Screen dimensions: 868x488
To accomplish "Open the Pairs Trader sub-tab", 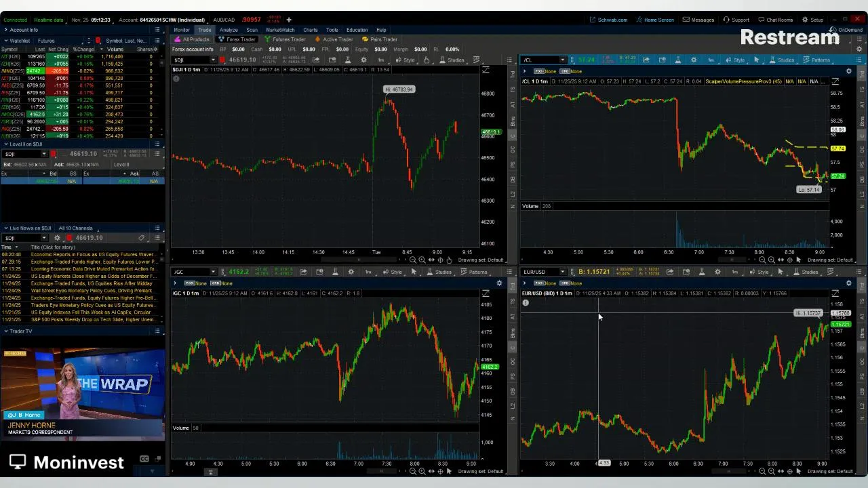I will (380, 39).
